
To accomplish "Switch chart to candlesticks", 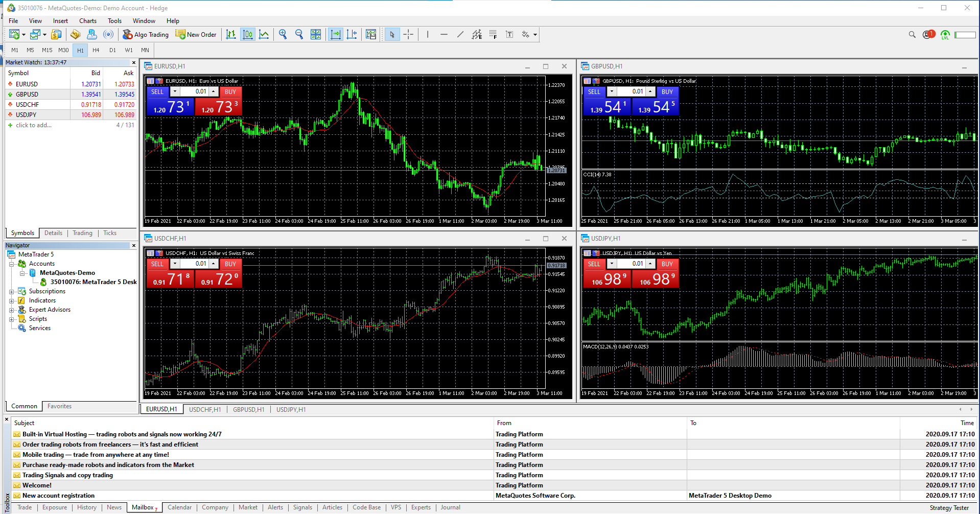I will [248, 34].
